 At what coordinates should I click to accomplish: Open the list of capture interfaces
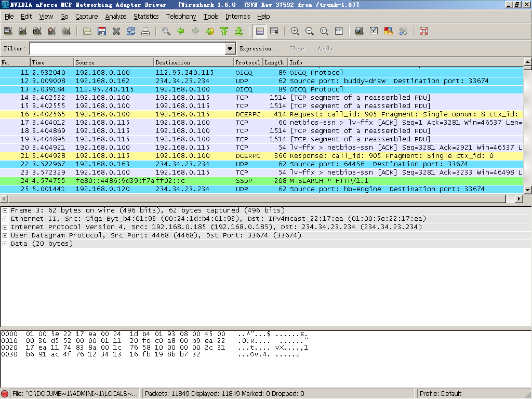pos(8,31)
